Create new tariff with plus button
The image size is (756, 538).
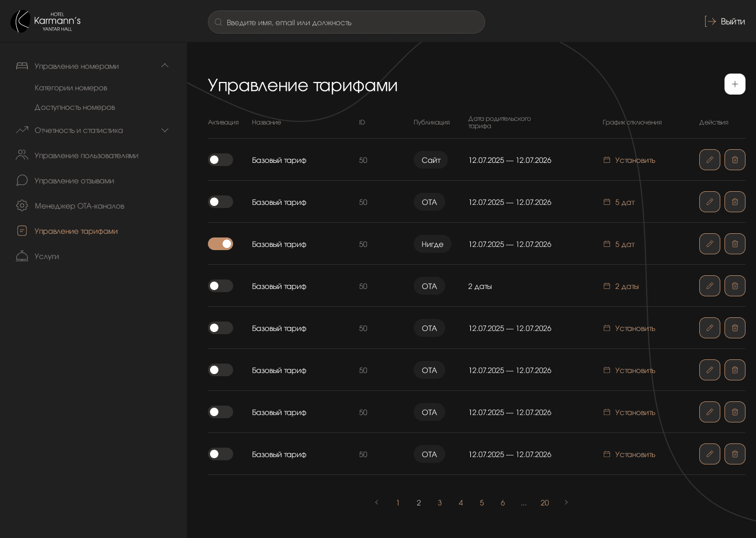[735, 84]
